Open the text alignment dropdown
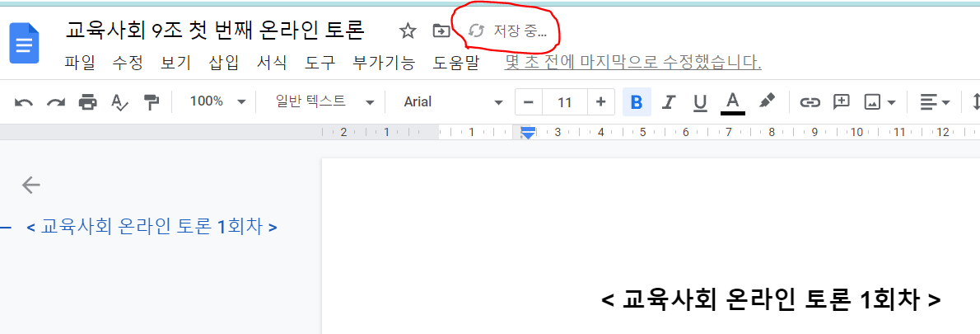The width and height of the screenshot is (980, 334). pyautogui.click(x=935, y=102)
